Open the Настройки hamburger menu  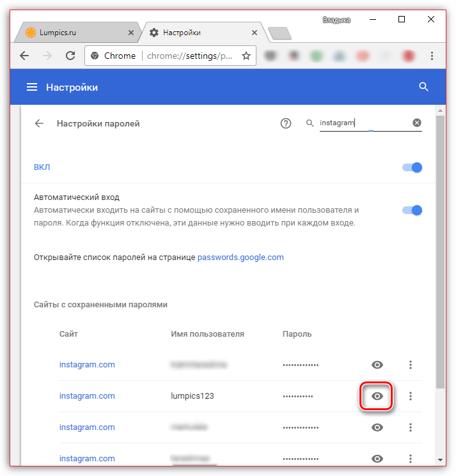(32, 87)
